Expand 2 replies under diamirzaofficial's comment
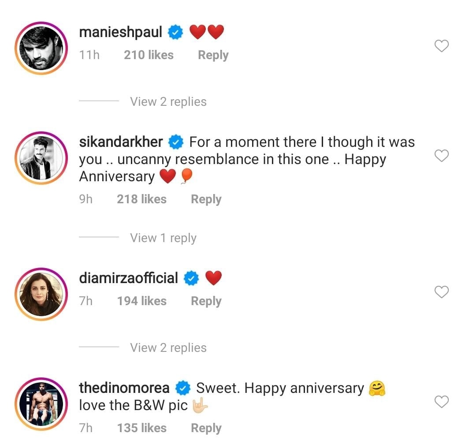 168,347
